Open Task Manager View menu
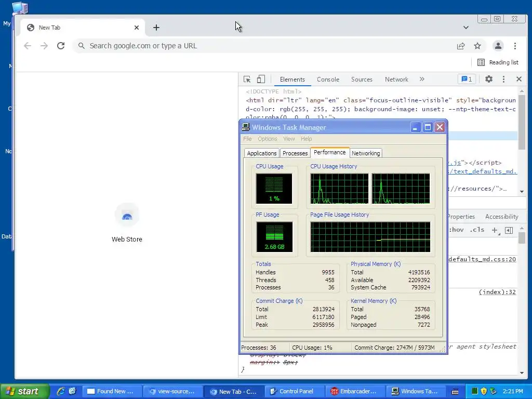Viewport: 532px width, 399px height. 289,139
